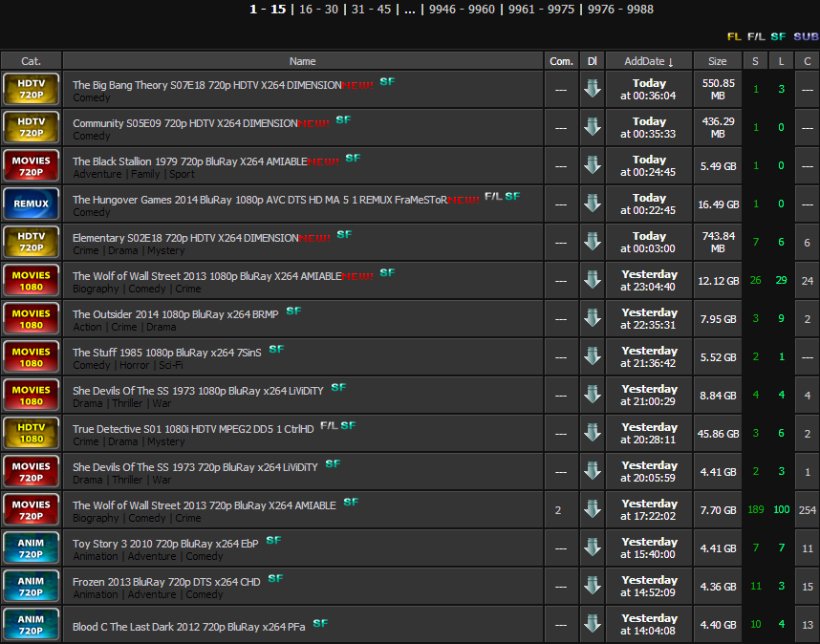Screen dimensions: 820x644
Task: Sort torrents by the Size column header
Action: [x=717, y=60]
